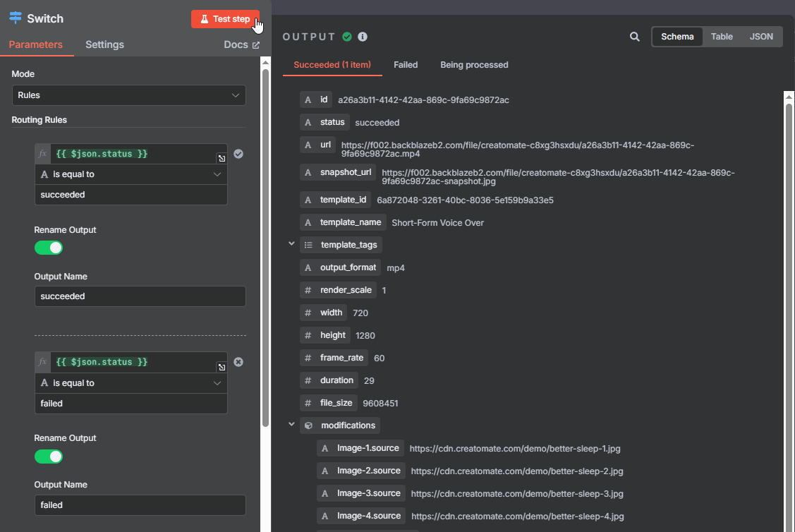Open expression editor for failed rule
This screenshot has width=795, height=532.
point(221,367)
